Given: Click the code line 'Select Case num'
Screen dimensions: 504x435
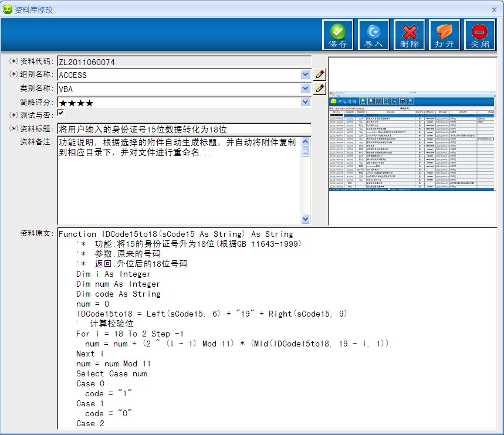Looking at the screenshot, I should 111,373.
